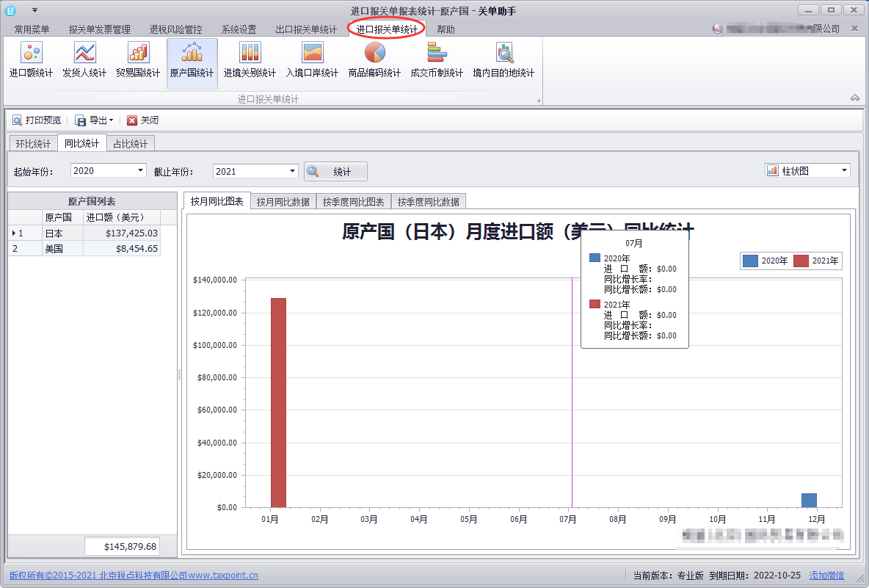Open the 进口额统计 ribbon icon
869x588 pixels.
[31, 61]
